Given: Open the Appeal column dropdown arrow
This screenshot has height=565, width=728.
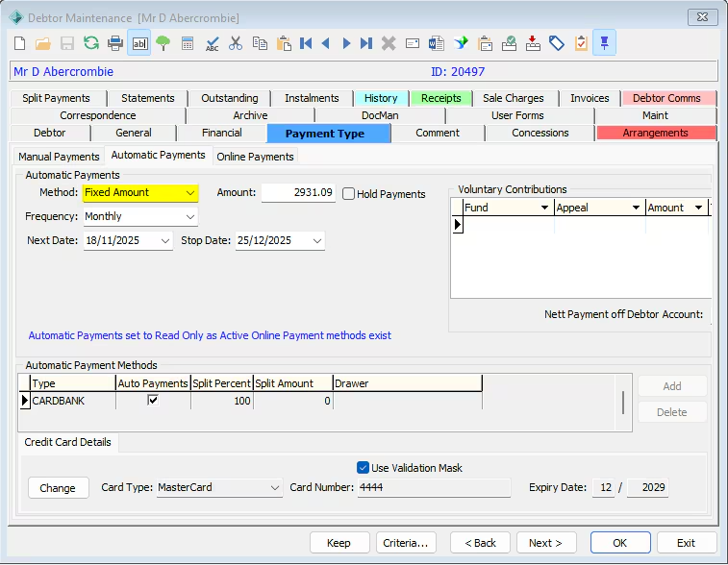Looking at the screenshot, I should pyautogui.click(x=636, y=208).
